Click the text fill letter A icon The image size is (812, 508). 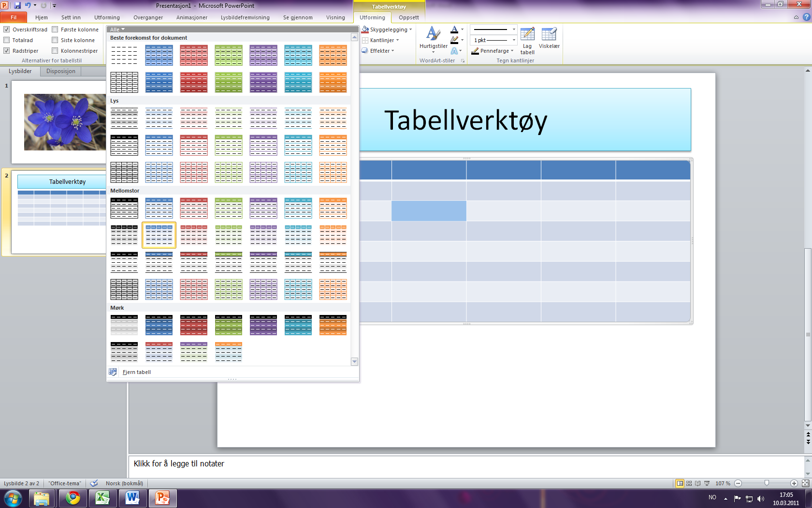tap(454, 30)
